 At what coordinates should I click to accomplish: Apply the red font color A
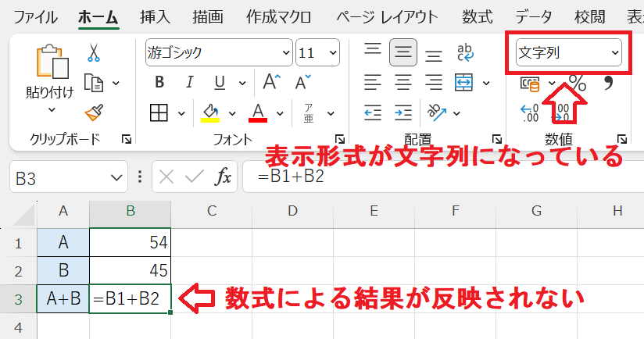[258, 112]
